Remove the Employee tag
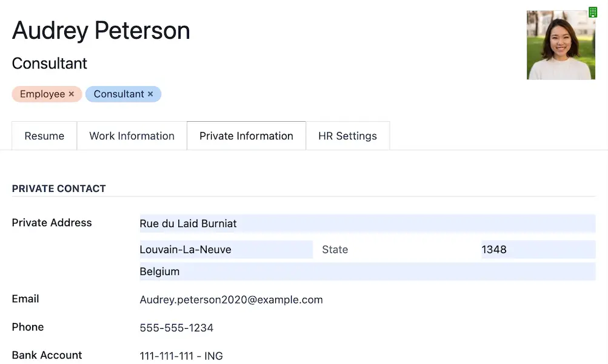Screen dimensions: 608x364 coord(72,94)
